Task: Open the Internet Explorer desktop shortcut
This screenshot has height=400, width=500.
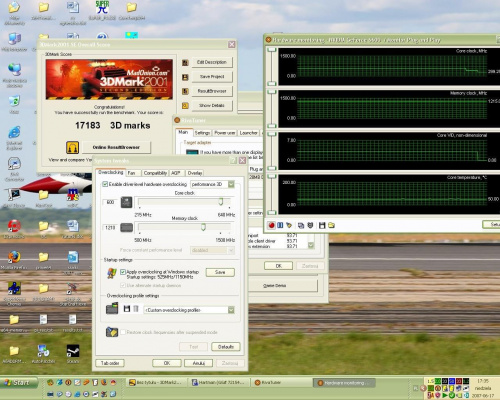Action: (x=14, y=138)
